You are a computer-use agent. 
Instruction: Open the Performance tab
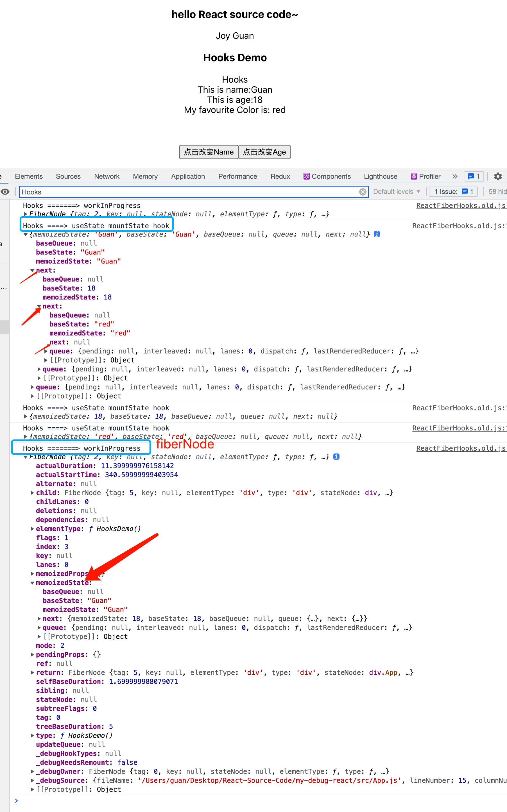click(238, 176)
